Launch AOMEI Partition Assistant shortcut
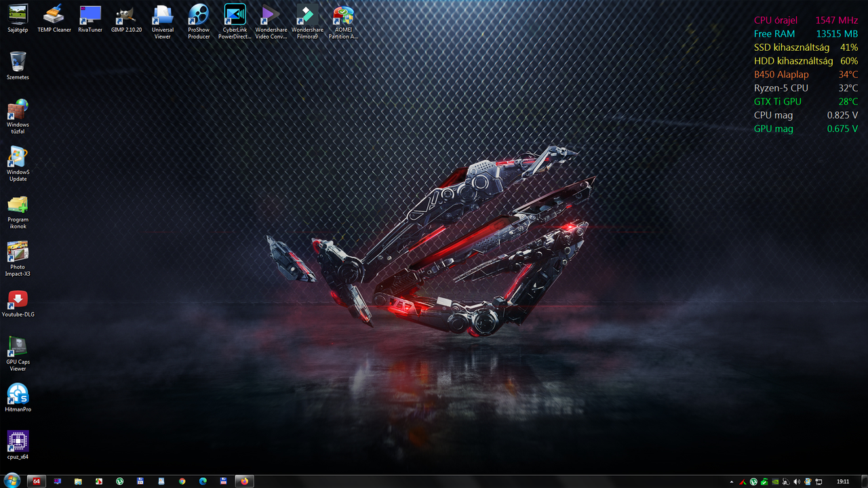This screenshot has width=868, height=488. pos(343,21)
